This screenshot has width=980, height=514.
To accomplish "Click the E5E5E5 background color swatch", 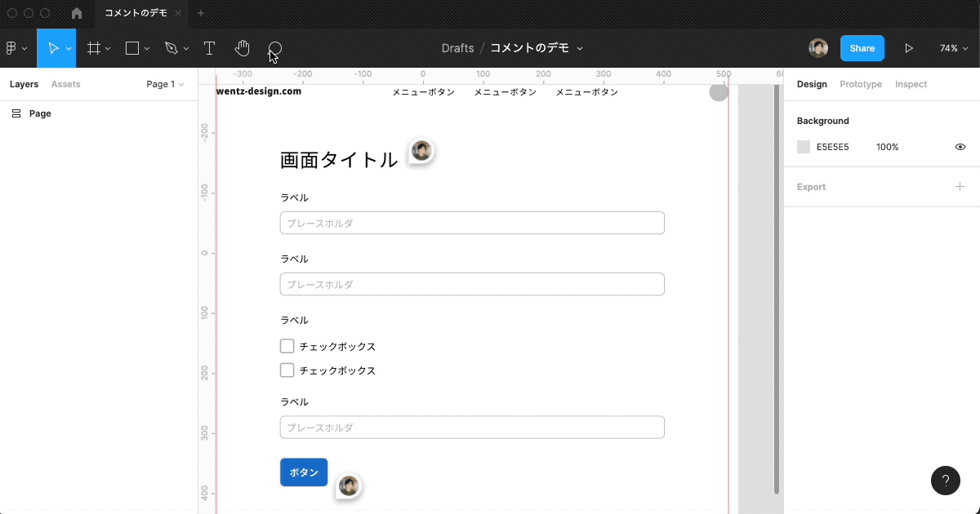I will (804, 147).
